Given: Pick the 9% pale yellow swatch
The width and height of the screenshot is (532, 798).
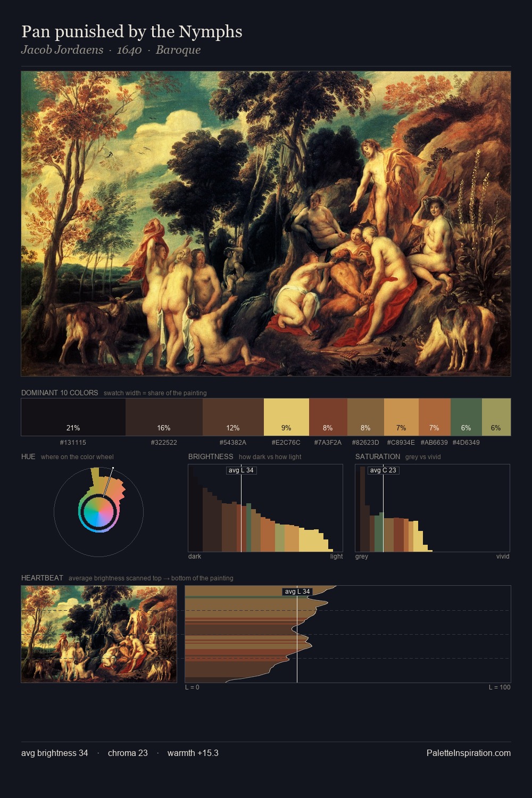Looking at the screenshot, I should (x=286, y=417).
